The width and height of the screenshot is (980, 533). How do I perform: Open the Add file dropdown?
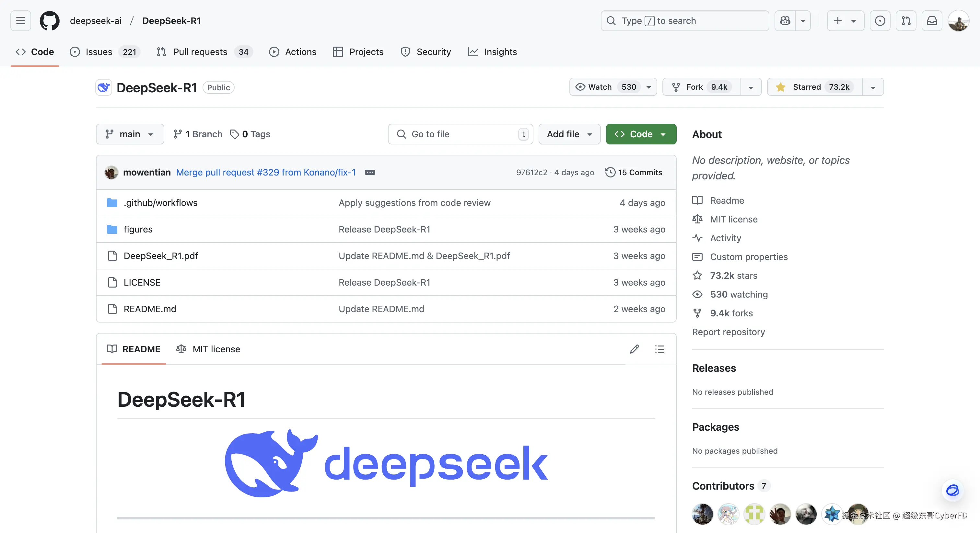(x=569, y=134)
